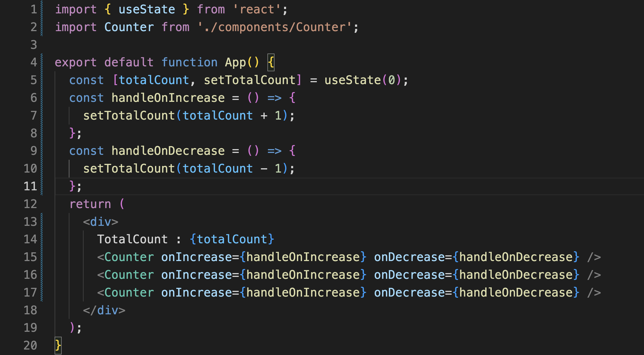Place cursor on 'react' string in line 1
The image size is (644, 355).
pyautogui.click(x=257, y=10)
